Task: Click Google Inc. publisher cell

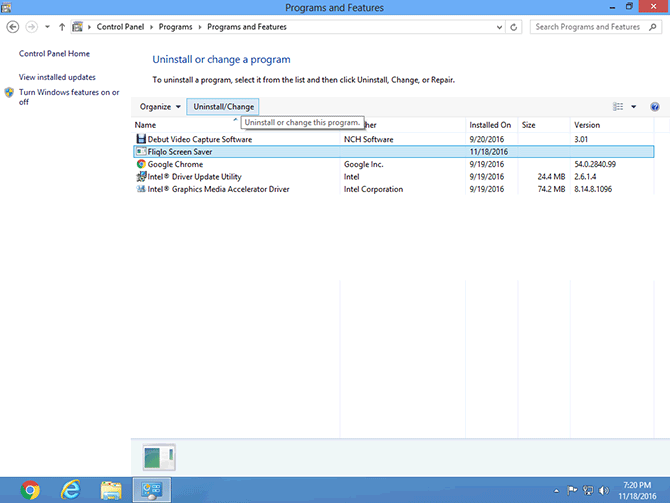Action: (x=364, y=164)
